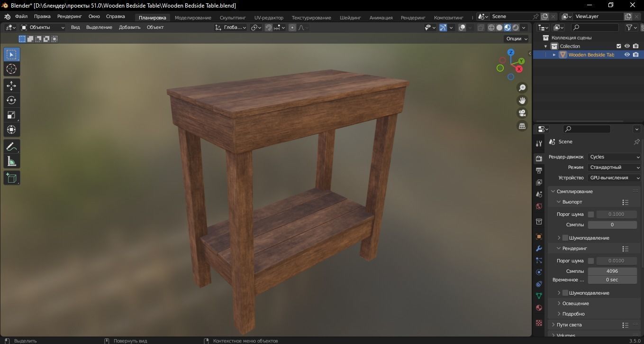Select the Measure ruler tool

point(11,161)
